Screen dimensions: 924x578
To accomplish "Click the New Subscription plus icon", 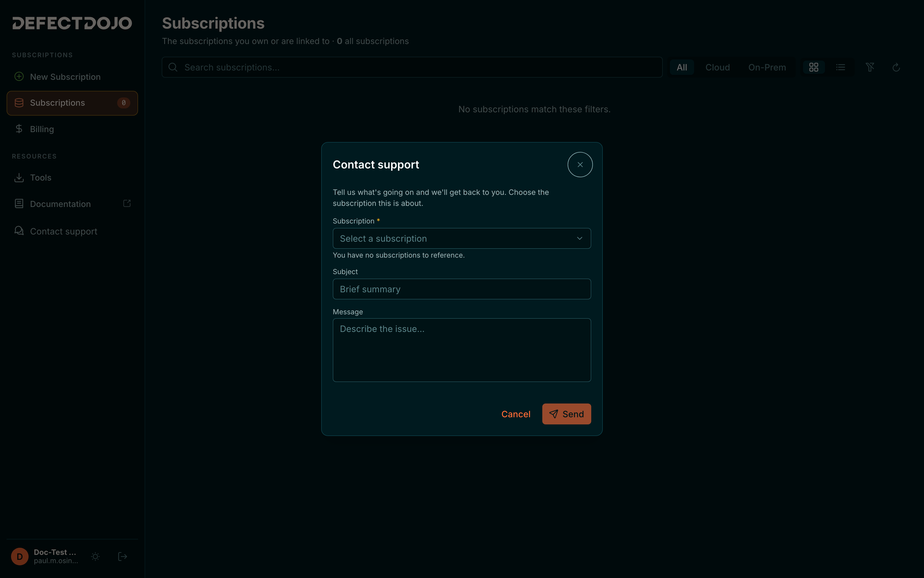I will (x=19, y=77).
